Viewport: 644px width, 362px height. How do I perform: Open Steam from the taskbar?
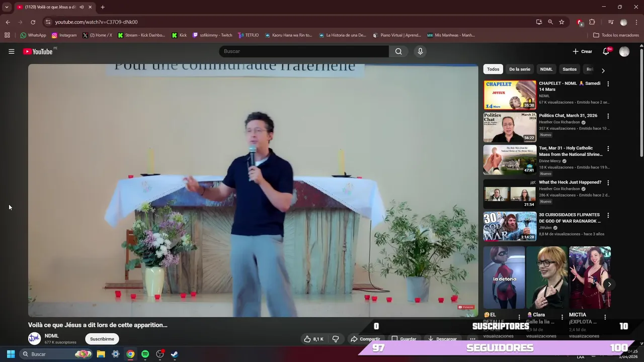click(174, 354)
